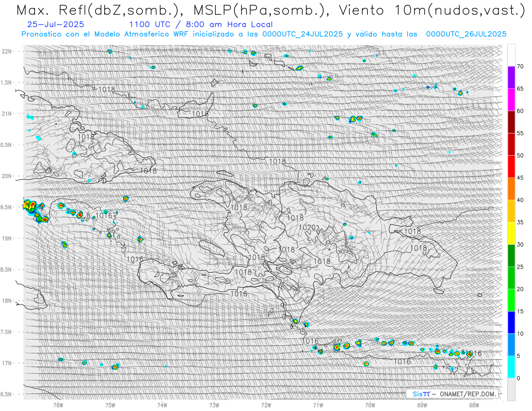532x411 pixels.
Task: Click the '19N' latitude label
Action: click(8, 238)
